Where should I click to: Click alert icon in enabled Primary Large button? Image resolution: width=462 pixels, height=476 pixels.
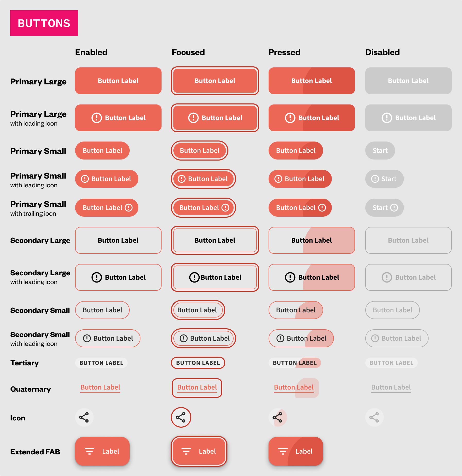point(97,118)
